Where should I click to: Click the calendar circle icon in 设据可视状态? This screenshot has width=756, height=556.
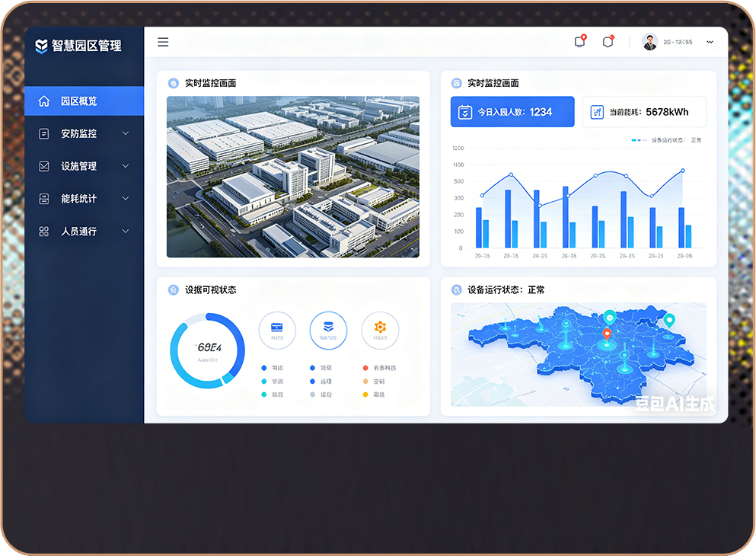click(277, 330)
